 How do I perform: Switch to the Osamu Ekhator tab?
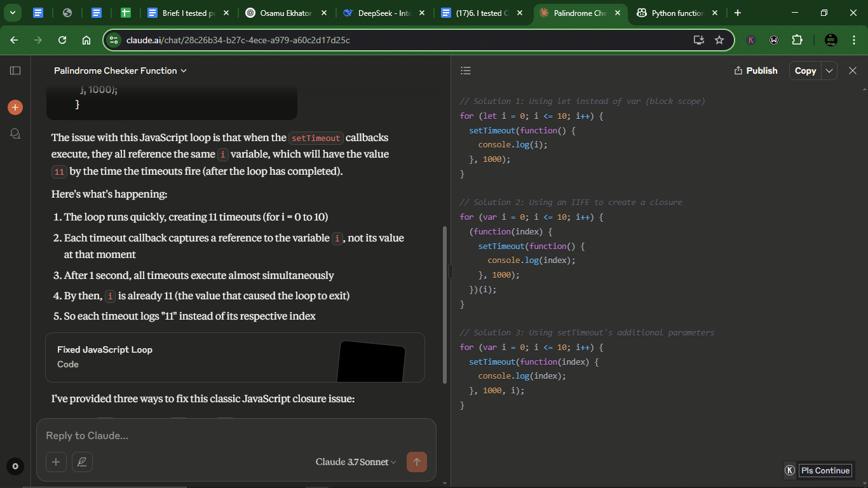coord(287,13)
